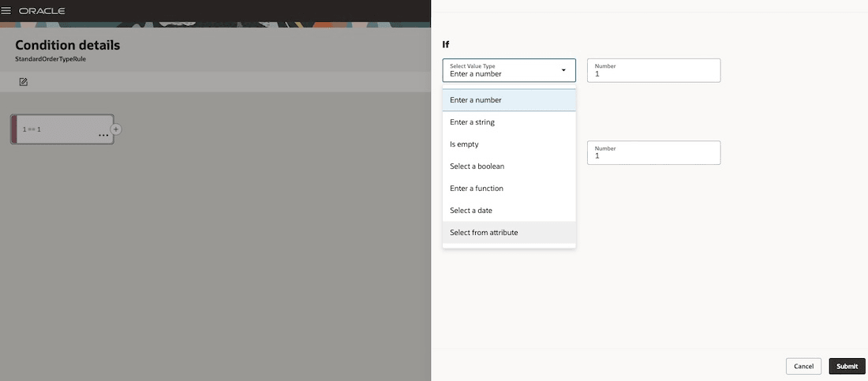The height and width of the screenshot is (381, 868).
Task: Click the edit pencil icon under Condition details
Action: point(23,82)
